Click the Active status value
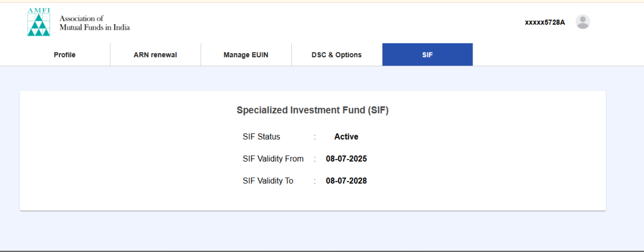 [x=346, y=137]
